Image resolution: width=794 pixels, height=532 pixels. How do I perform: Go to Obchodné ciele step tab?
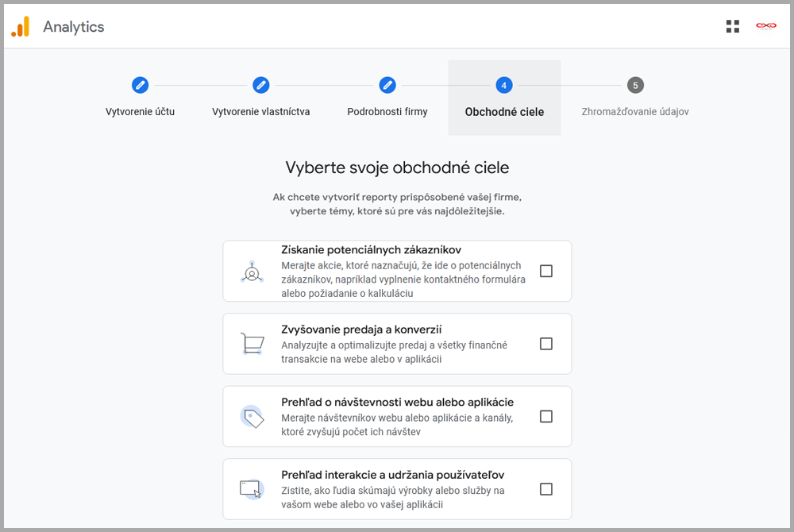point(504,112)
